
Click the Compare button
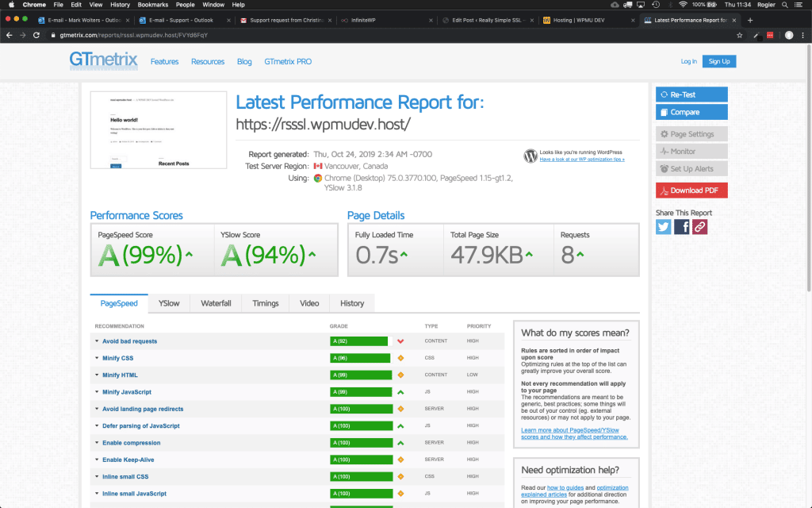click(691, 112)
